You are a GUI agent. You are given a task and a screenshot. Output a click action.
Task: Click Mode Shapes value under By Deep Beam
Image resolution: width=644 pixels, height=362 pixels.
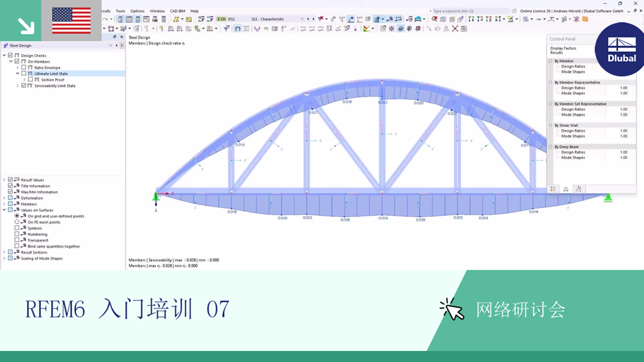click(624, 158)
